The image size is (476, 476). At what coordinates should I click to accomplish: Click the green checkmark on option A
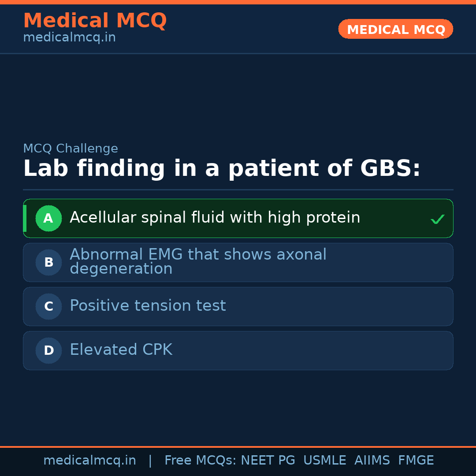[437, 219]
